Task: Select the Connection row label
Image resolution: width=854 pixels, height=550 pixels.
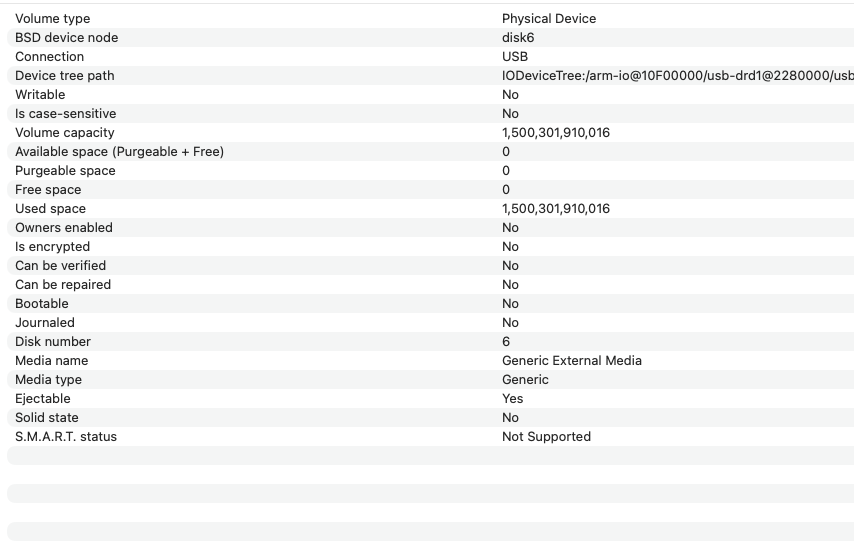Action: [x=50, y=57]
